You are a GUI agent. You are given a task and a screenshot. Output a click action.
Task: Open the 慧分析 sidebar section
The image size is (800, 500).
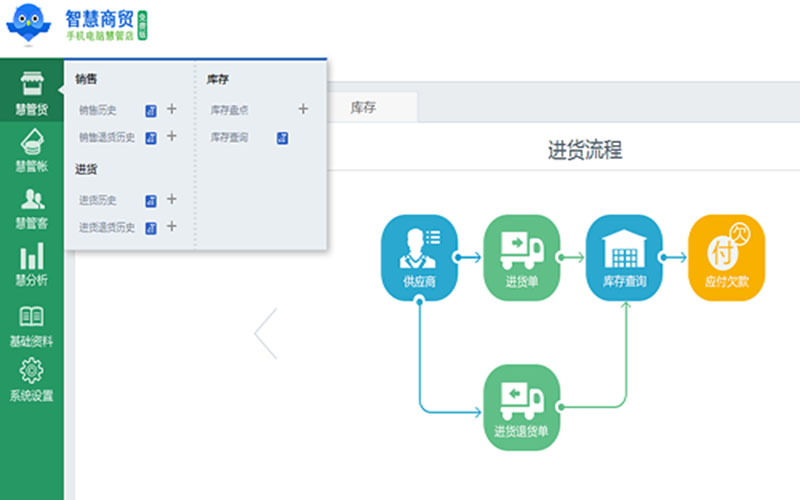(32, 264)
